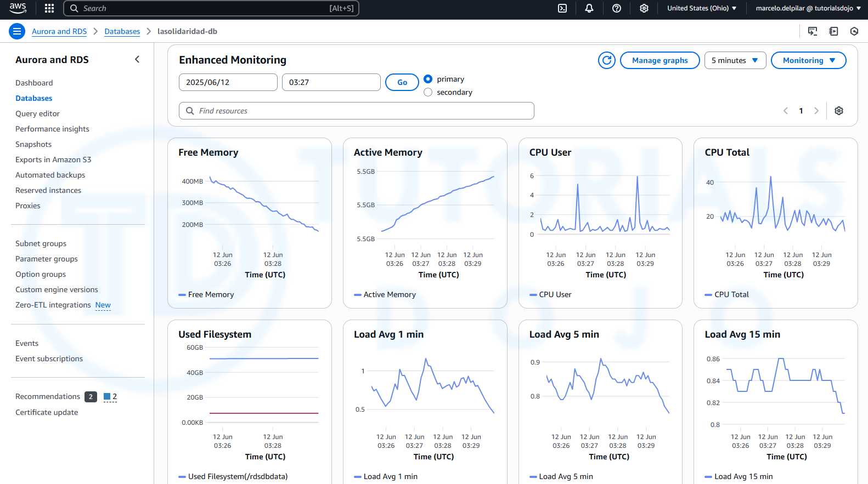Open the AWS services grid menu
868x484 pixels.
[49, 8]
